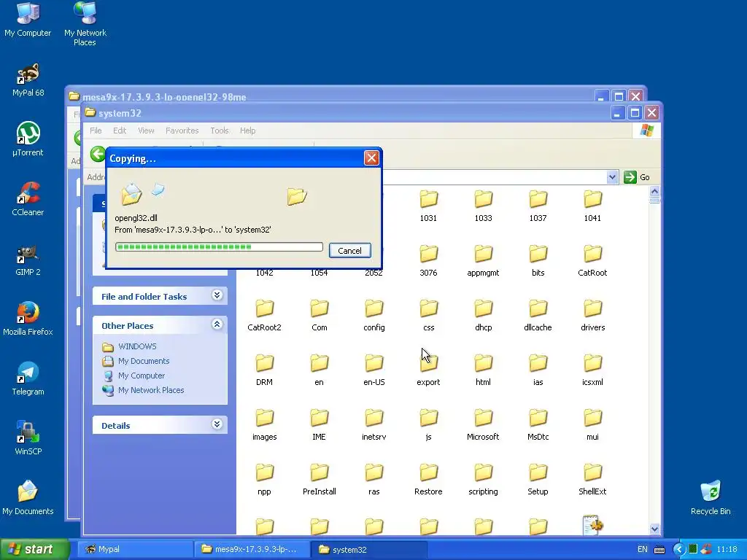Switch to mesa9x-17.3.9.3-lp taskbar button

pyautogui.click(x=252, y=550)
